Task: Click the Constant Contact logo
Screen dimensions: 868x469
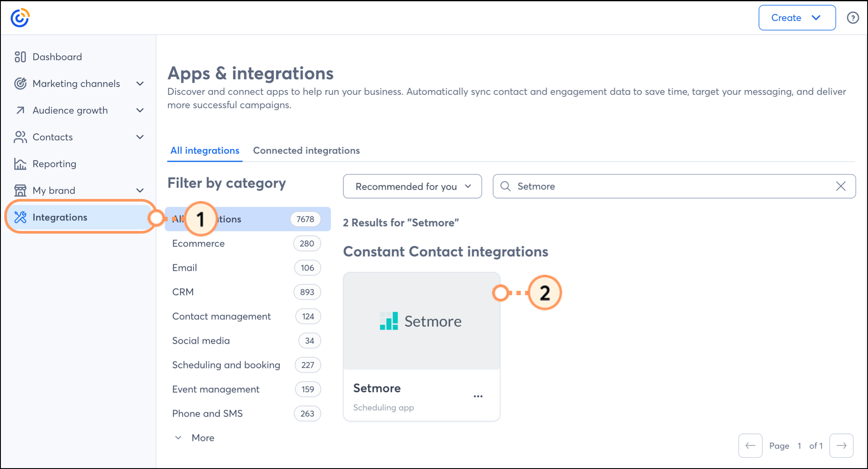Action: (20, 18)
